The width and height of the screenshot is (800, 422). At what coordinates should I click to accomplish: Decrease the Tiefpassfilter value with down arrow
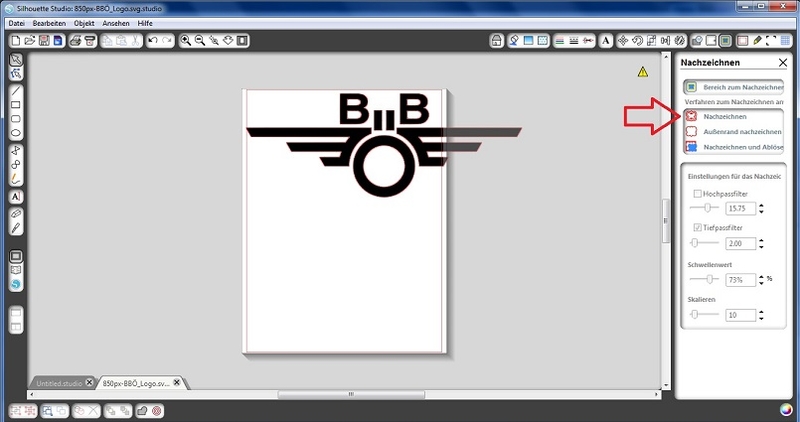762,247
